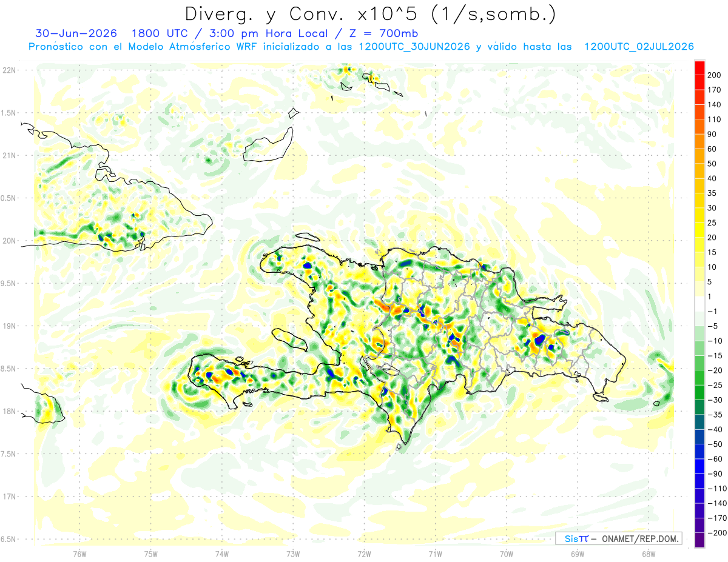Click the positive '140' color scale label
Screen dimensions: 728x562
tap(714, 105)
